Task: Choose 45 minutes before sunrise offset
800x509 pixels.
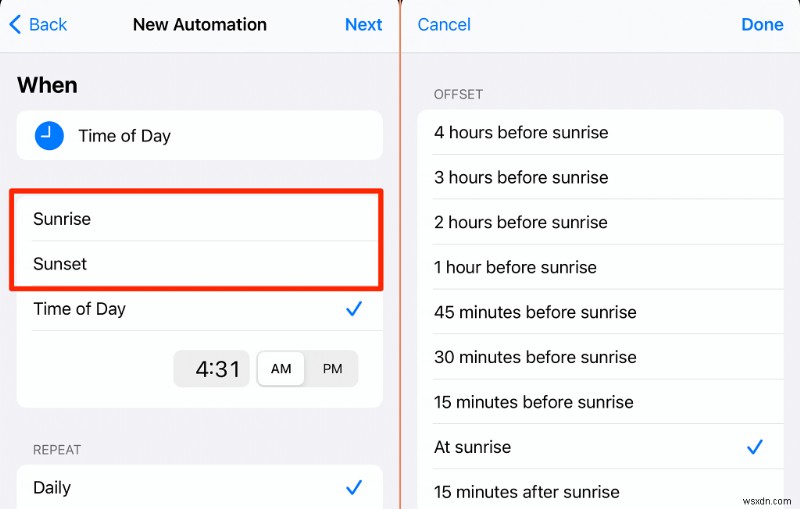Action: [x=535, y=312]
